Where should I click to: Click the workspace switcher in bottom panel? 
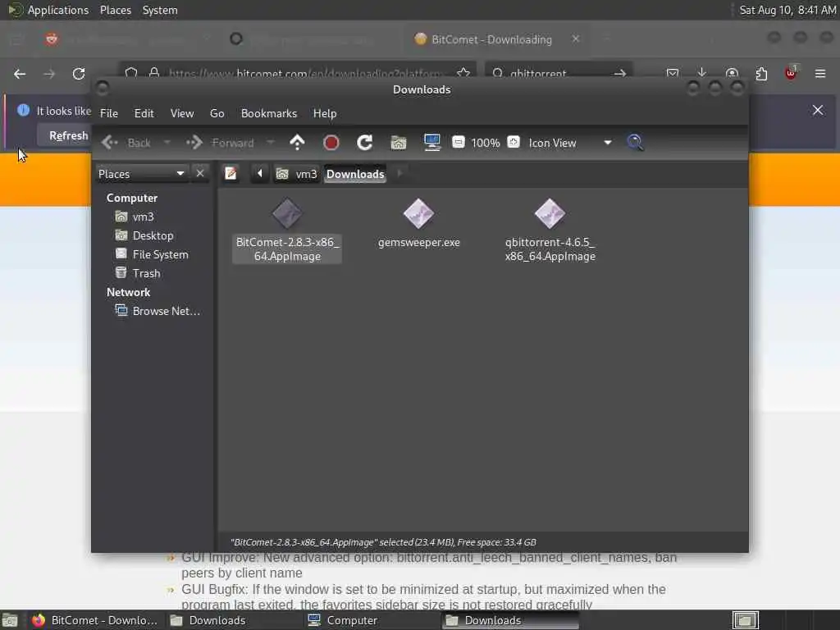click(x=745, y=620)
